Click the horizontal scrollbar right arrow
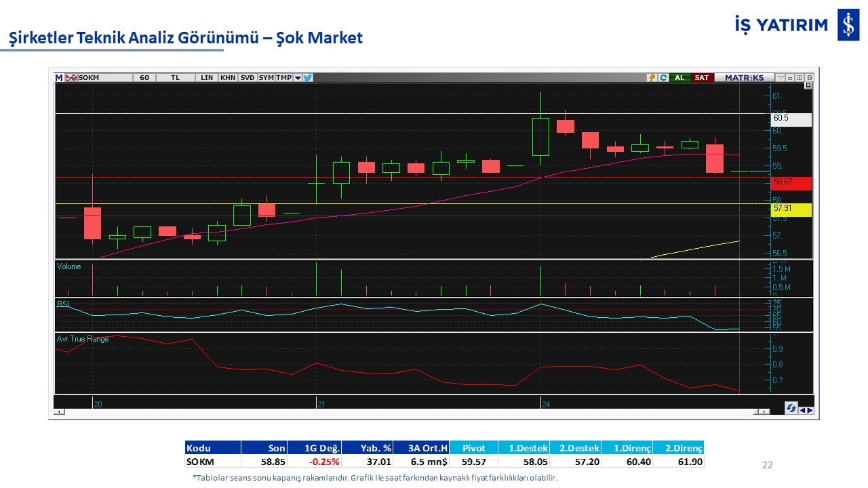 point(765,411)
